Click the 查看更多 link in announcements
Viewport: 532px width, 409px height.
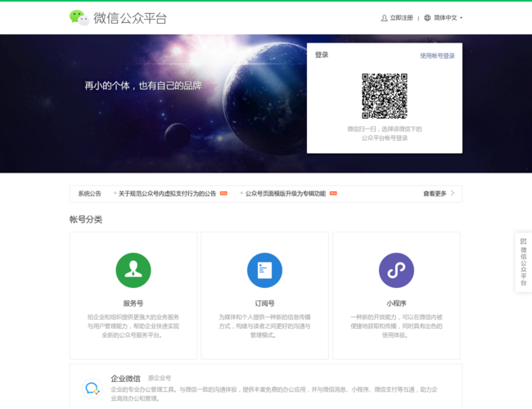point(435,194)
